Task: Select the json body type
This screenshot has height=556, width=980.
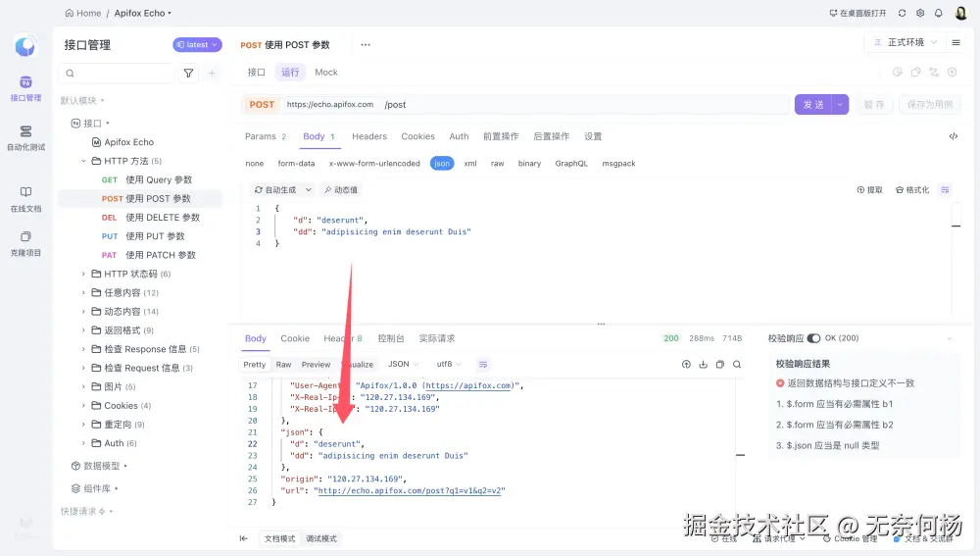Action: click(442, 163)
